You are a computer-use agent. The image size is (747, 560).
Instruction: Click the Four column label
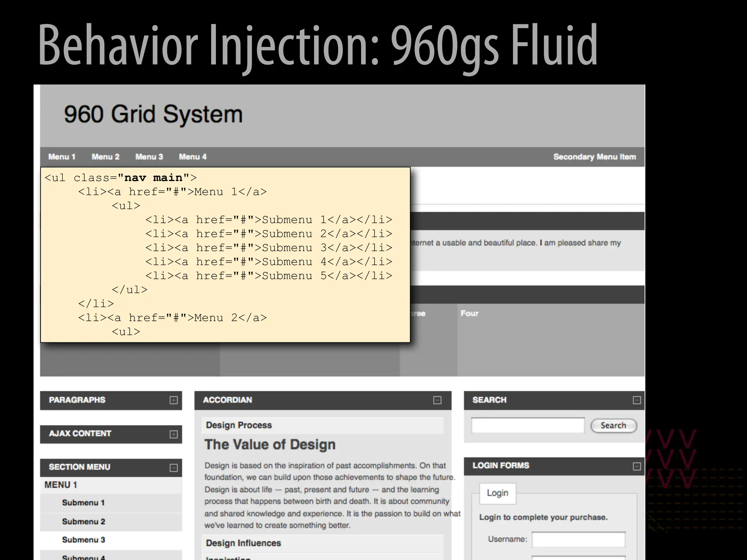pyautogui.click(x=469, y=314)
